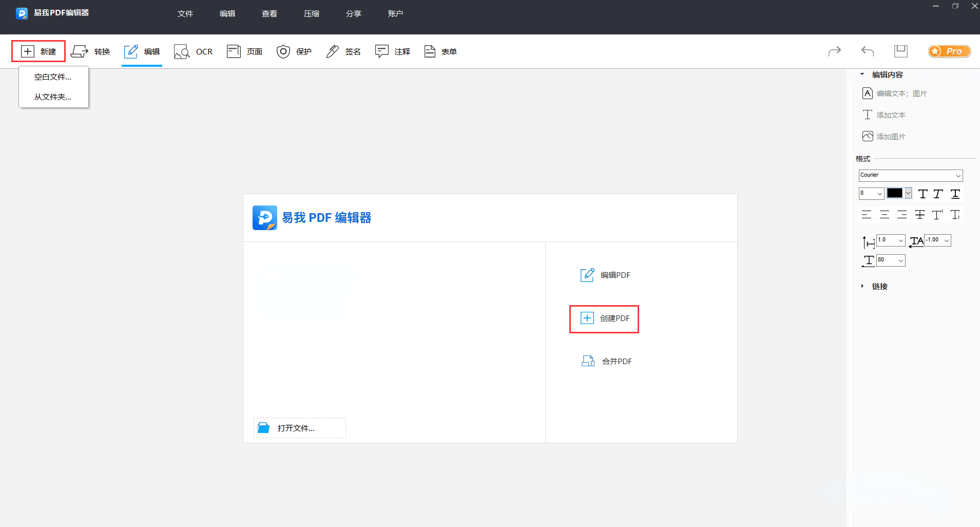980x527 pixels.
Task: Open the 文件 menu
Action: [x=185, y=13]
